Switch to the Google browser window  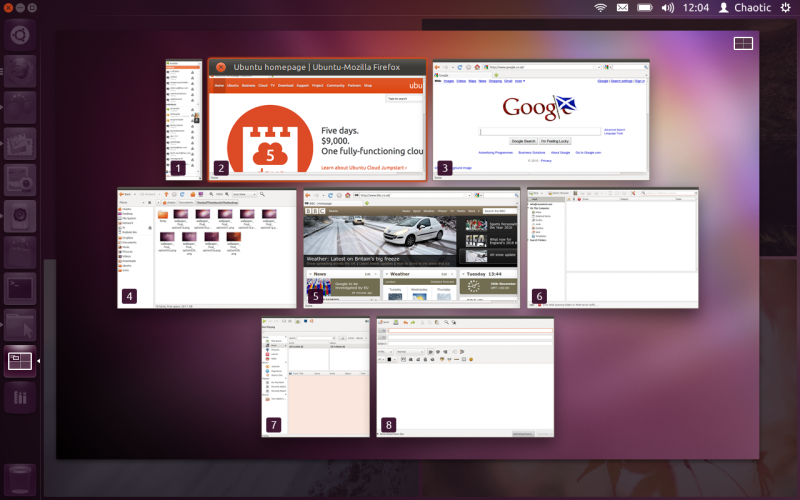pyautogui.click(x=540, y=120)
